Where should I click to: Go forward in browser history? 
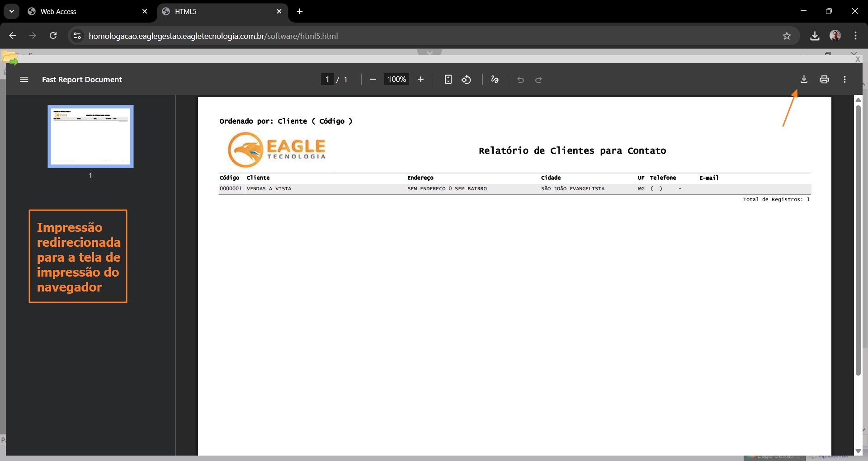point(33,36)
